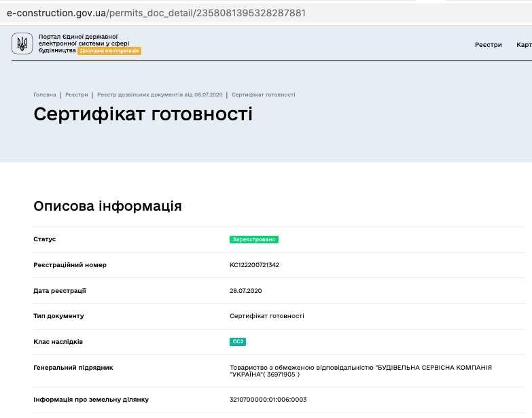This screenshot has width=532, height=418.
Task: Click the 'Генеральний підрядник' label
Action: click(x=73, y=368)
